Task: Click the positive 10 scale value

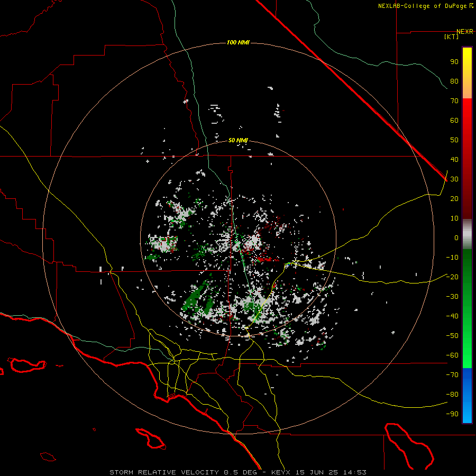Action: pos(454,218)
